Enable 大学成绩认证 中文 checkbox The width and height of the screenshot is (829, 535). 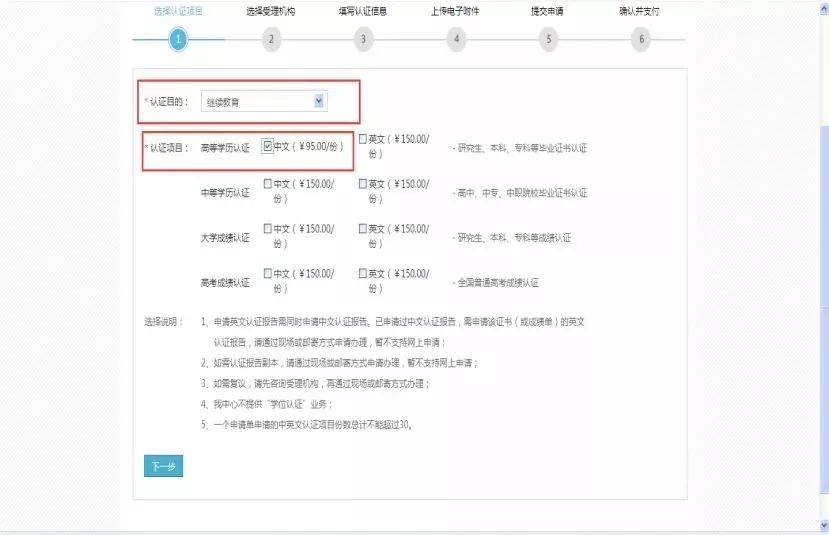(268, 228)
